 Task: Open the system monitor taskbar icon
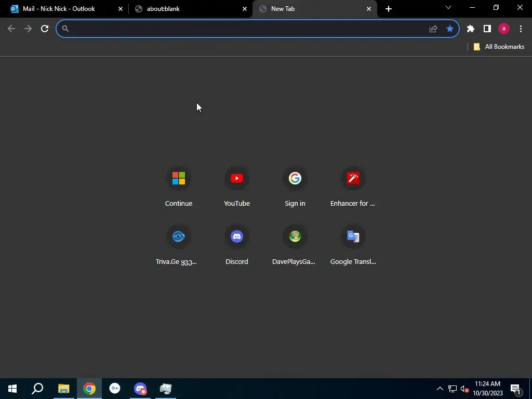(x=166, y=389)
